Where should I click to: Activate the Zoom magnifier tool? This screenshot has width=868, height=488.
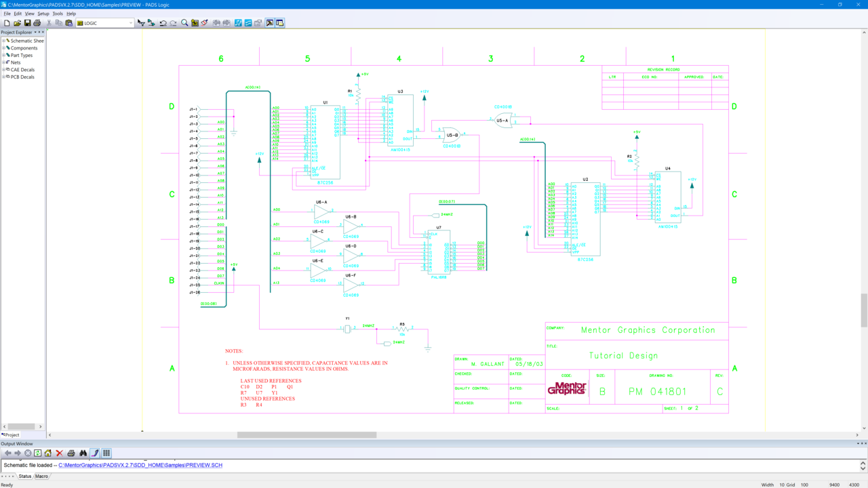point(184,23)
